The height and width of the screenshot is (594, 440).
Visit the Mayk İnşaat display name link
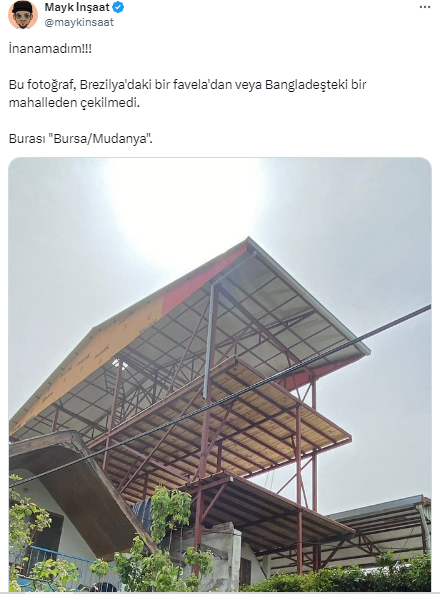pos(77,7)
